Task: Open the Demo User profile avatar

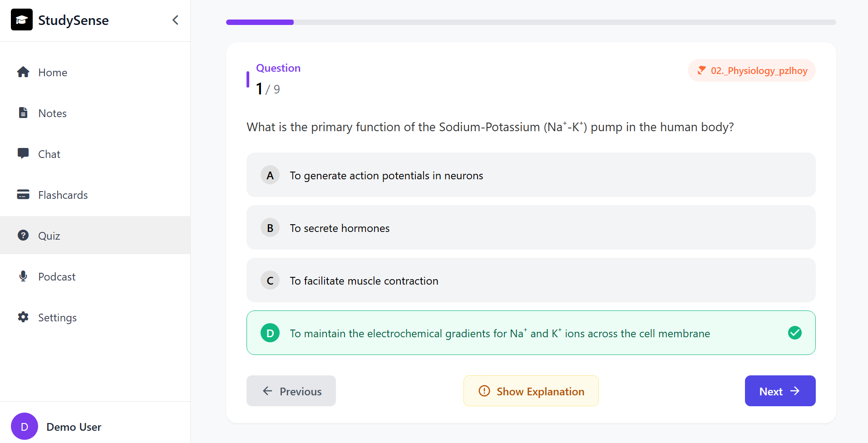Action: [25, 426]
